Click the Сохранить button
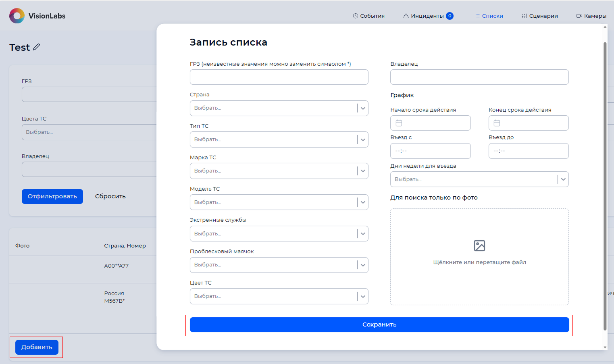The width and height of the screenshot is (614, 364). pyautogui.click(x=379, y=325)
